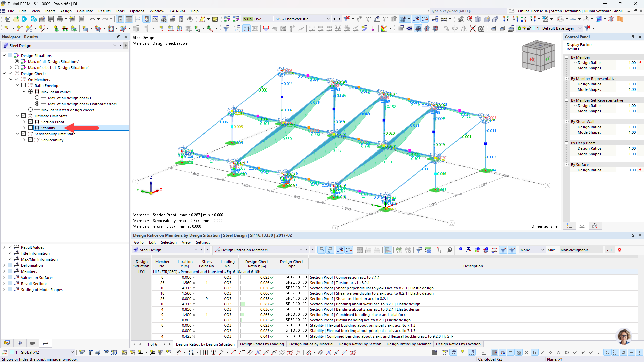Click the filter funnel icon in results table toolbar

click(419, 250)
